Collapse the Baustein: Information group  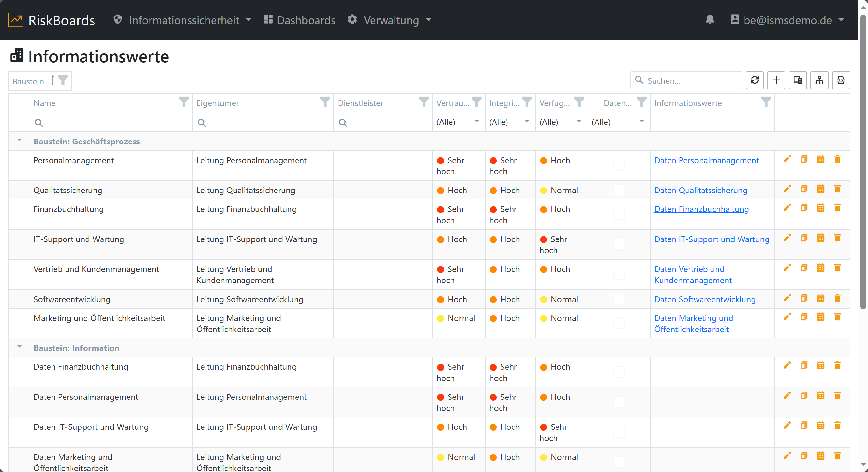click(19, 347)
